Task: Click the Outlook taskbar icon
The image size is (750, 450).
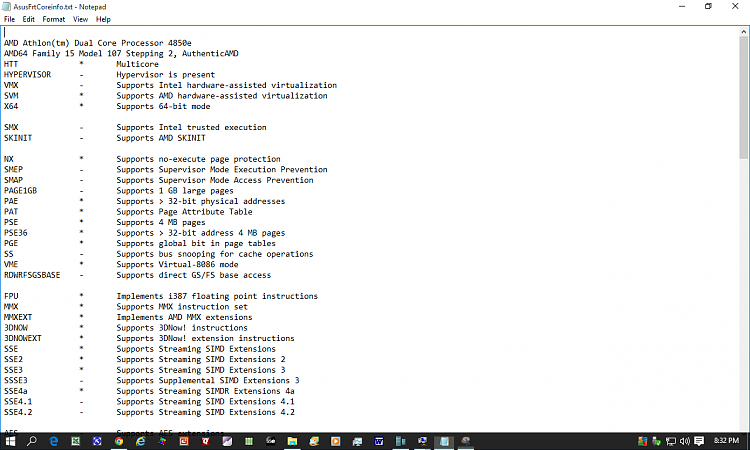Action: 314,441
